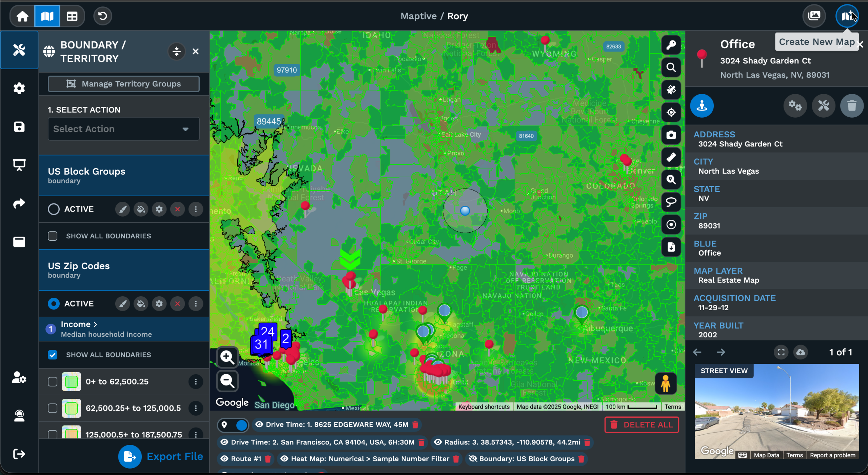This screenshot has width=868, height=475.
Task: Click the camera snapshot map tool
Action: pyautogui.click(x=671, y=135)
